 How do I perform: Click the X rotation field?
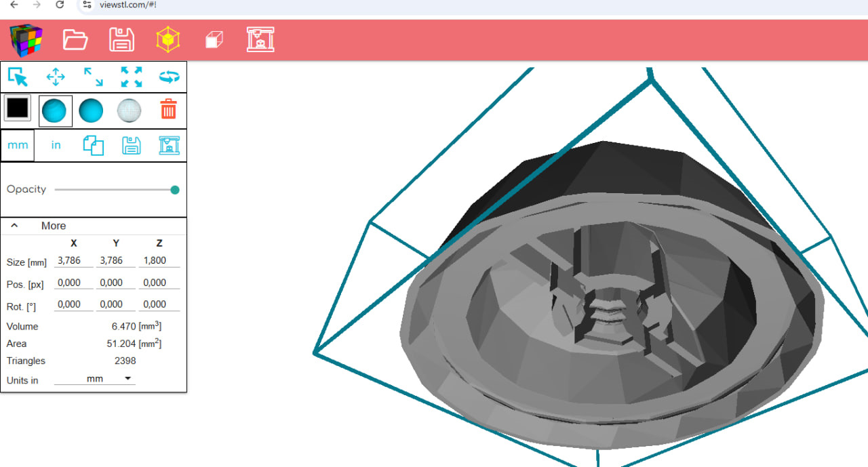click(74, 305)
